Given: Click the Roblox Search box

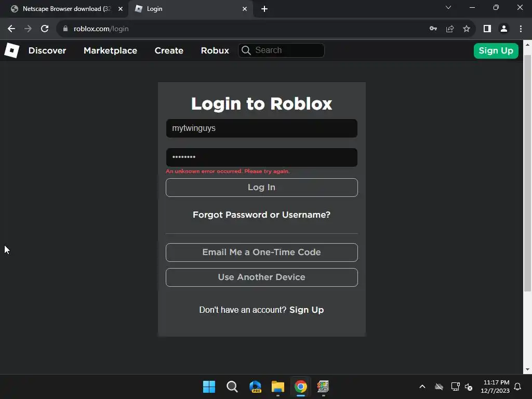Looking at the screenshot, I should [x=281, y=50].
